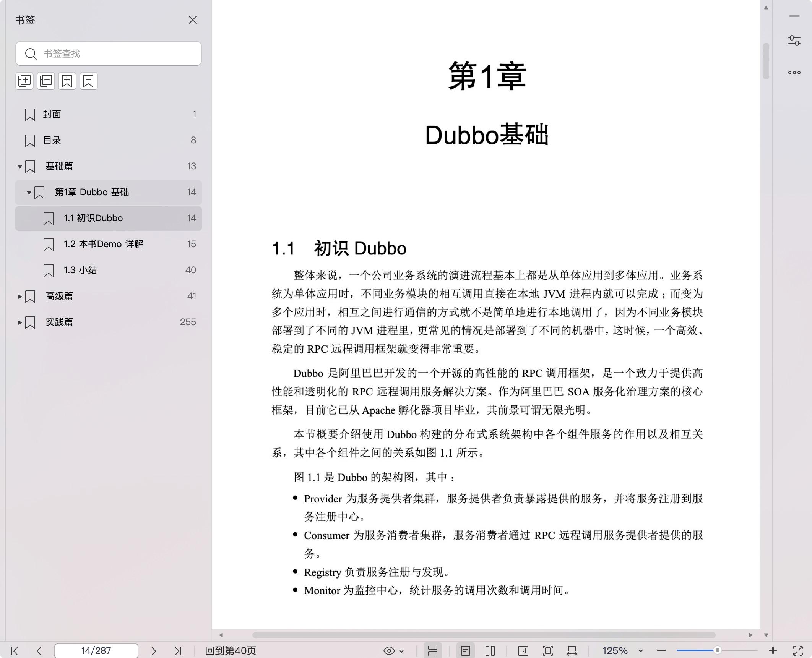Click the heading 1.1 初识 Dubbo

(x=339, y=248)
